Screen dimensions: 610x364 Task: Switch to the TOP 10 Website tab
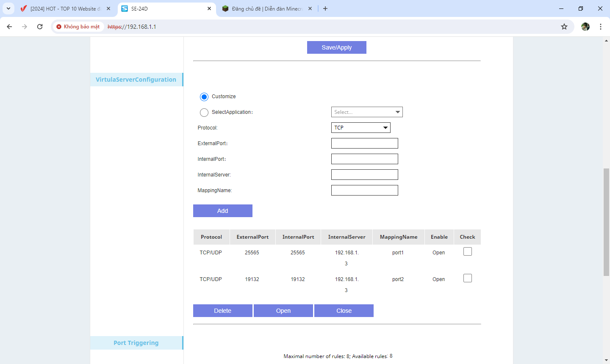coord(65,8)
